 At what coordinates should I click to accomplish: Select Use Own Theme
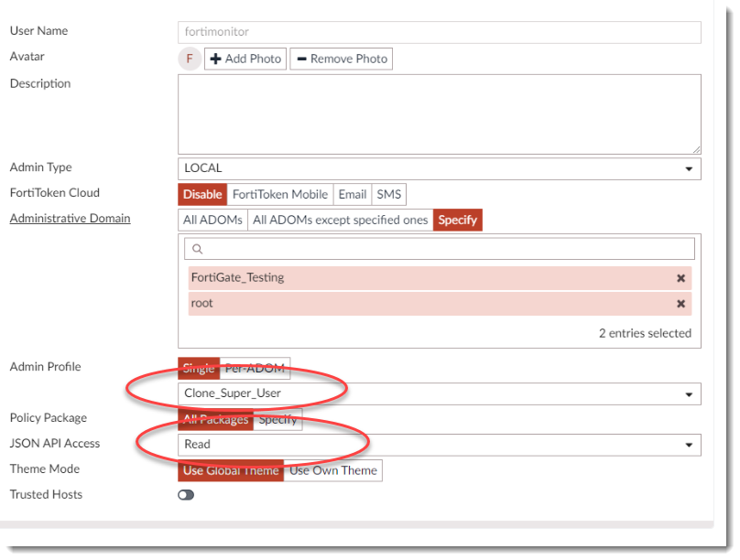coord(332,470)
